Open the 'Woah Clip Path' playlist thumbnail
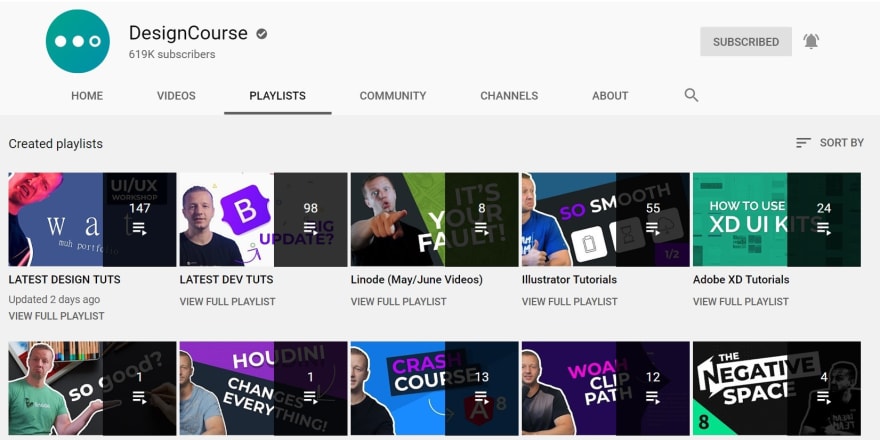The image size is (880, 440). coord(606,388)
